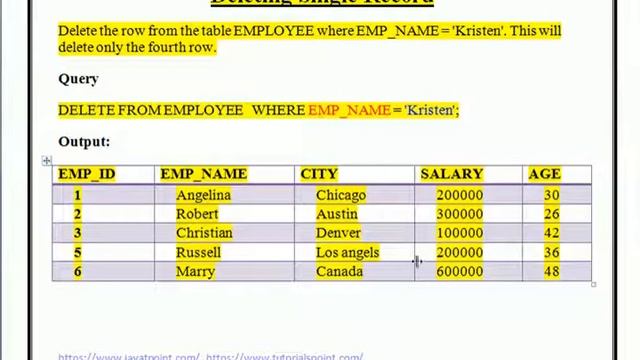Open the javatpoint.com link
The width and height of the screenshot is (640, 360).
(129, 356)
